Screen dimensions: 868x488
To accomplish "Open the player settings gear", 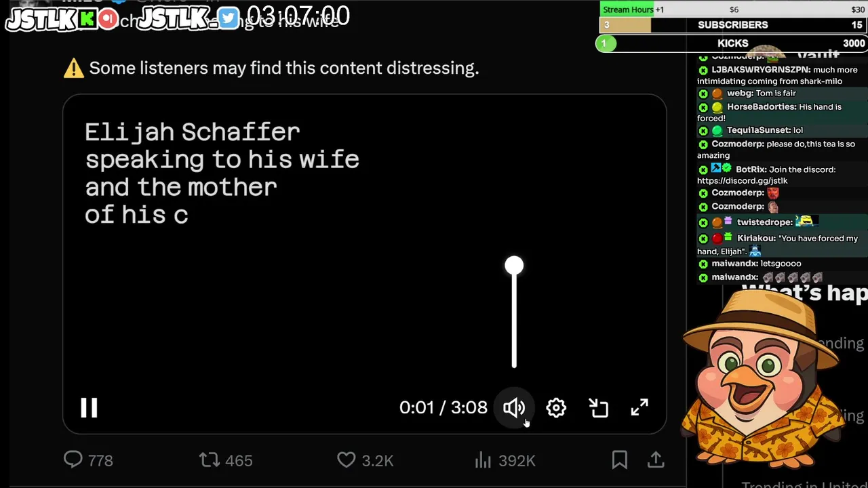I will point(556,407).
